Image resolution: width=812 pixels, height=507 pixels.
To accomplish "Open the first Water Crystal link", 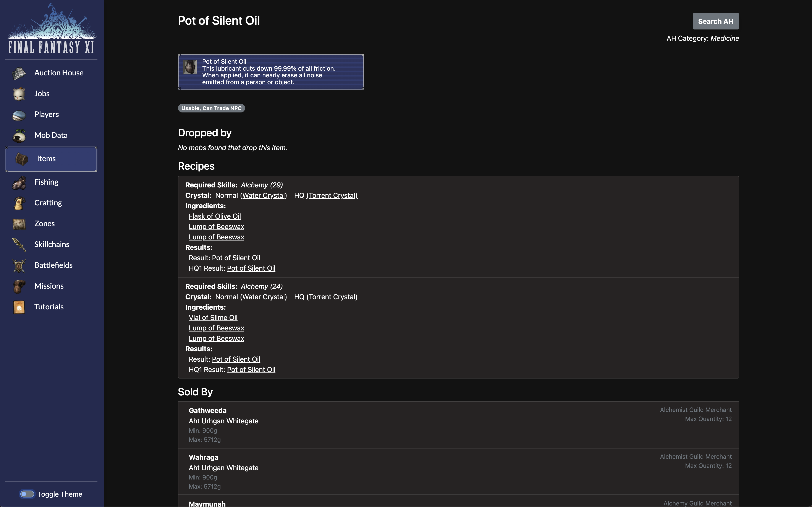I will 263,195.
